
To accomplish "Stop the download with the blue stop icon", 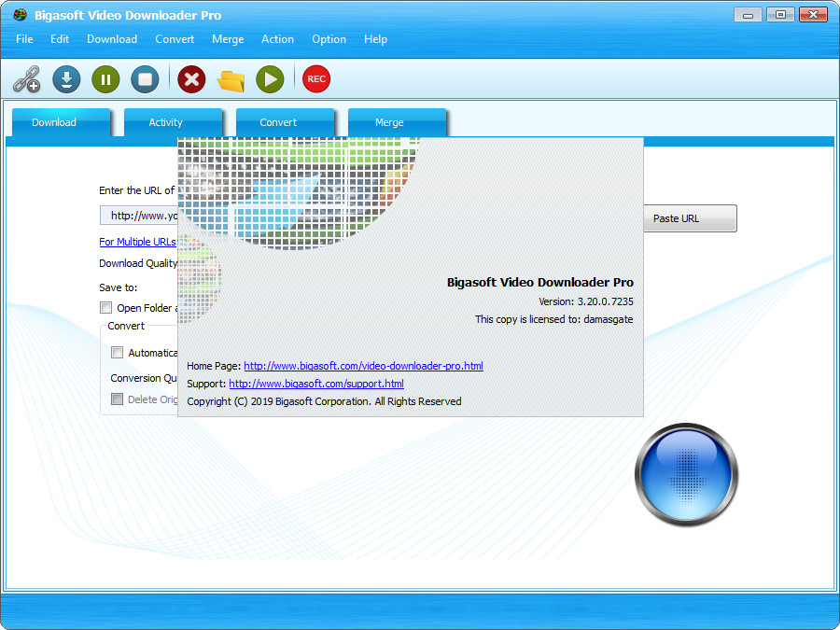I will coord(145,79).
